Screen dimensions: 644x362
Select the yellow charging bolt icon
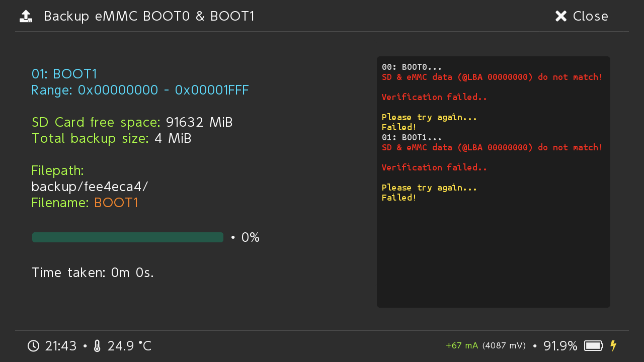pos(613,346)
